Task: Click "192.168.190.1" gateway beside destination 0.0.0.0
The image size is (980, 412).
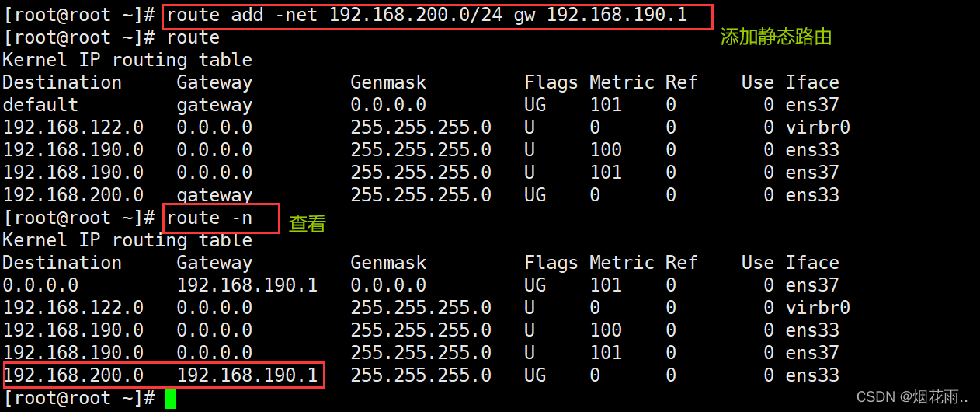Action: (x=247, y=285)
